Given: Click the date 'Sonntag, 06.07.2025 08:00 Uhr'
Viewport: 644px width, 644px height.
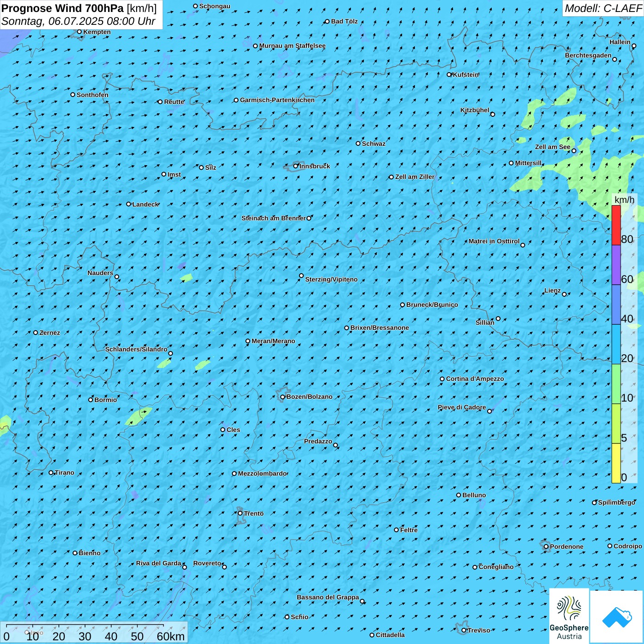Looking at the screenshot, I should [x=78, y=21].
